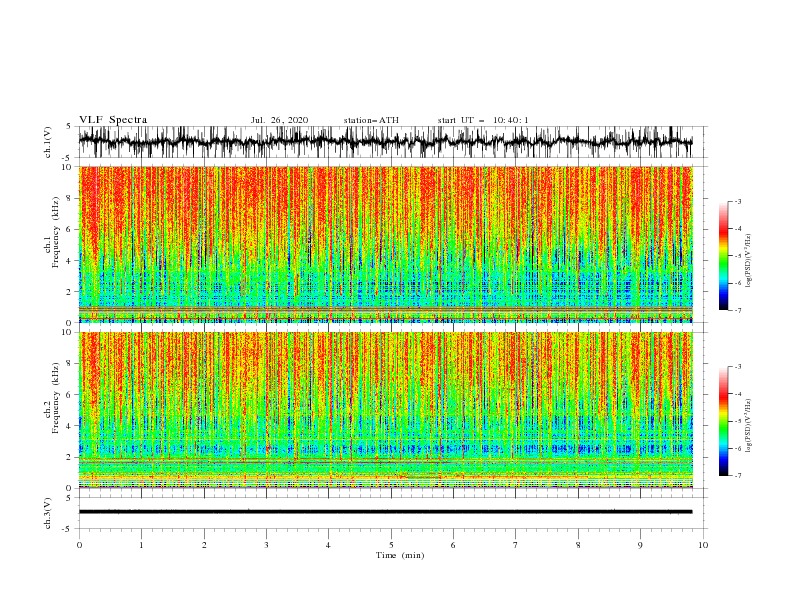792x612 pixels.
Task: Click the date 'Jul. 26, 2020'
Action: pyautogui.click(x=279, y=120)
